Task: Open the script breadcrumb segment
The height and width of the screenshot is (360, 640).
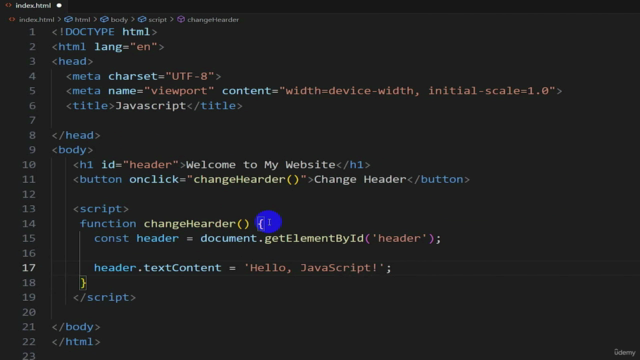Action: [158, 19]
